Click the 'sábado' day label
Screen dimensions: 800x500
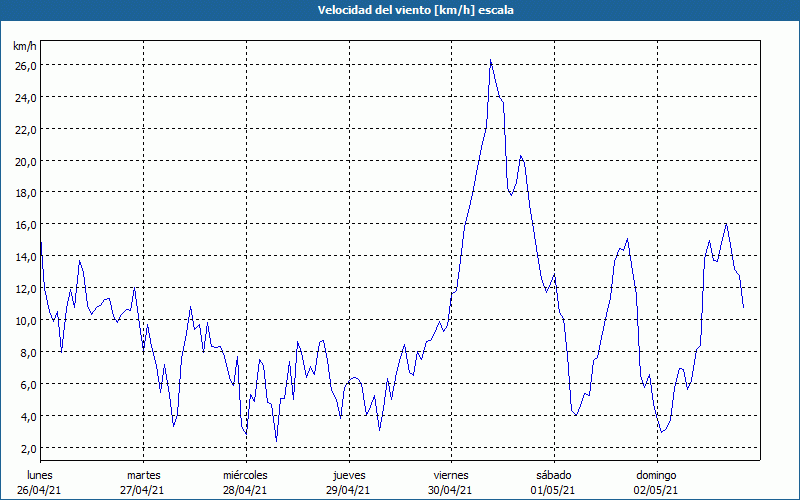tap(554, 475)
